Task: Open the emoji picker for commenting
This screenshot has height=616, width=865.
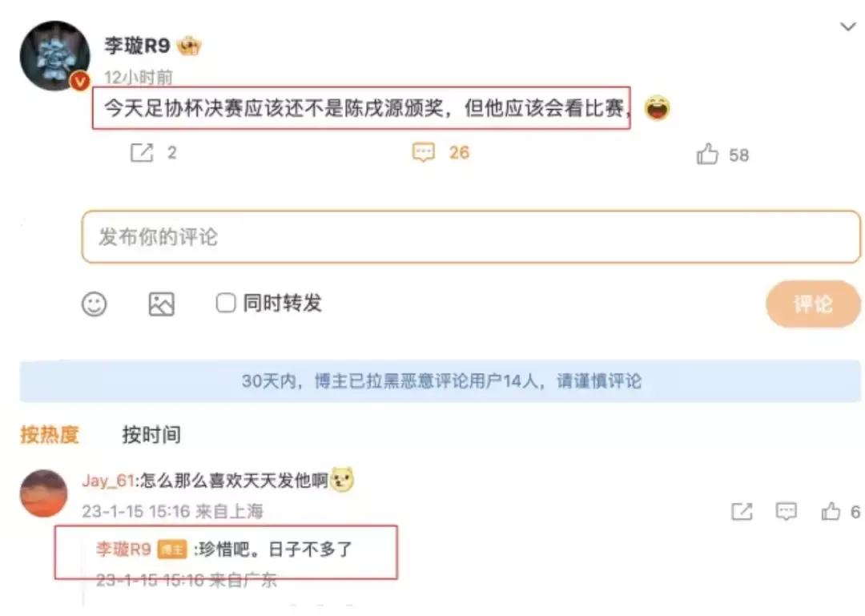Action: [x=94, y=304]
